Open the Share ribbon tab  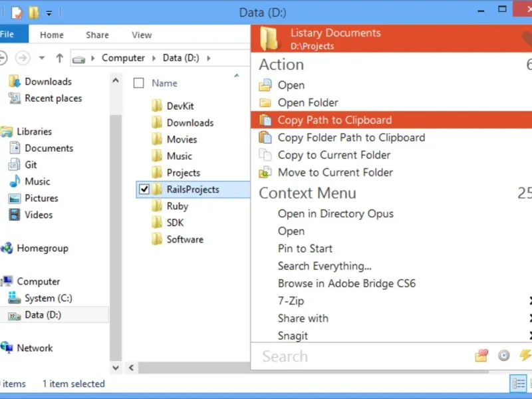(97, 35)
